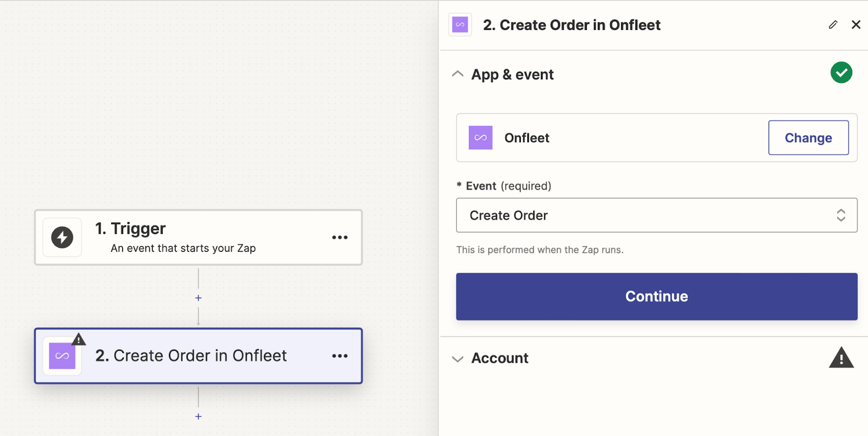
Task: Click the App & event section heading
Action: coord(513,74)
